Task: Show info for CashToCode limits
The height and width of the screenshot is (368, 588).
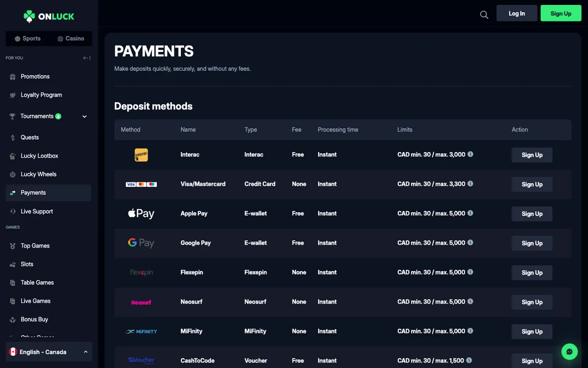Action: coord(469,360)
